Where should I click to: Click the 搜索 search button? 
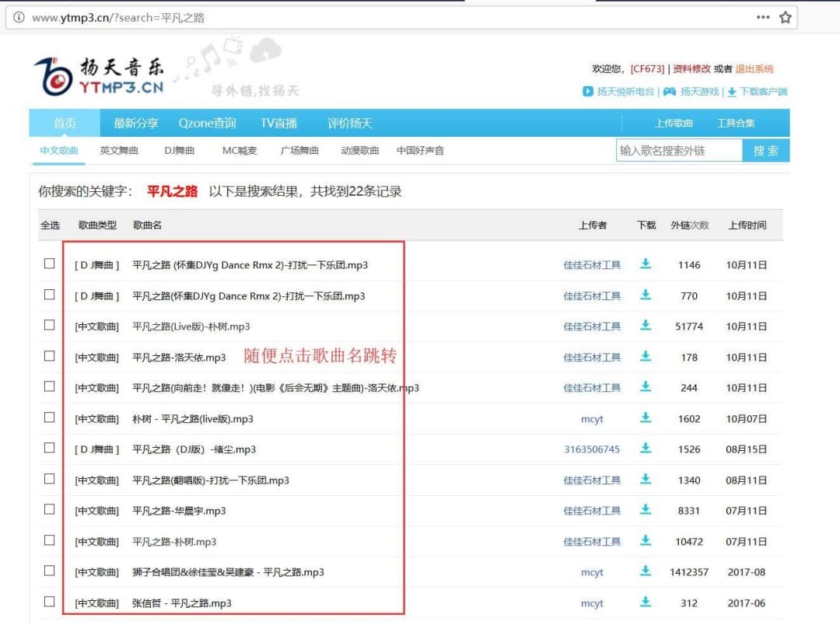click(x=766, y=151)
